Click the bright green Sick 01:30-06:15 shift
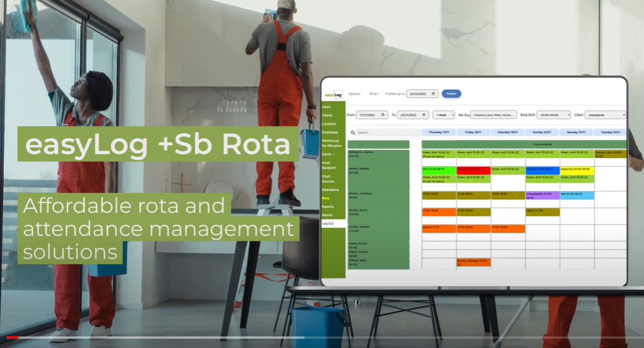 [x=439, y=170]
